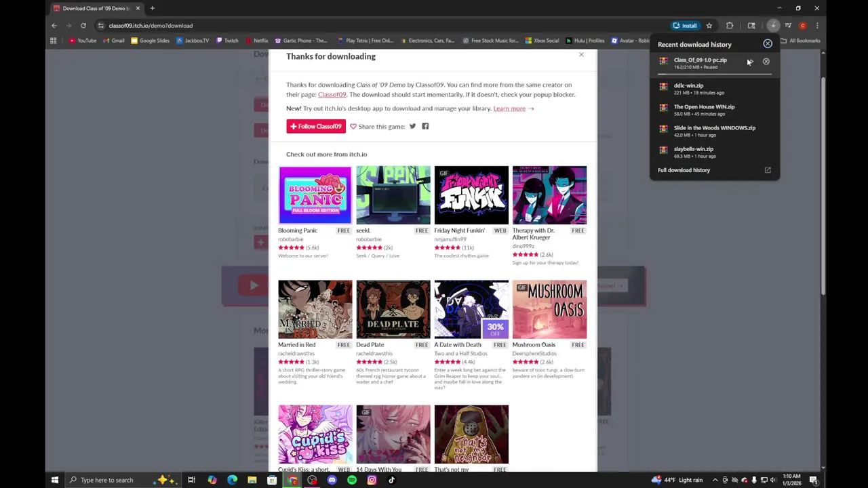Share the game on Twitter icon

412,126
